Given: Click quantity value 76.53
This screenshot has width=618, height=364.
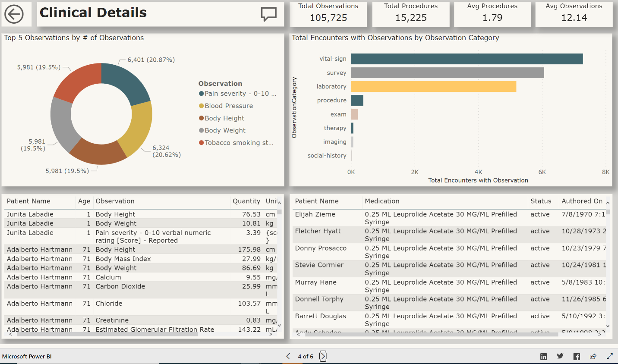Looking at the screenshot, I should pos(251,214).
